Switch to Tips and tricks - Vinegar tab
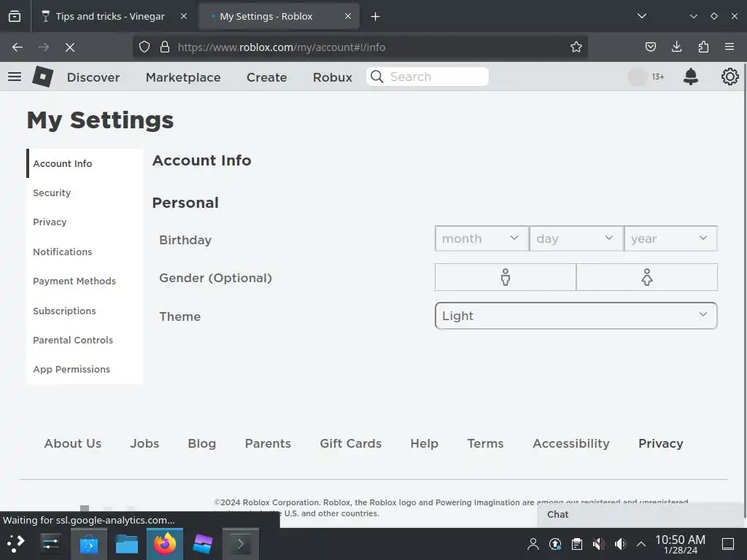 pyautogui.click(x=111, y=16)
